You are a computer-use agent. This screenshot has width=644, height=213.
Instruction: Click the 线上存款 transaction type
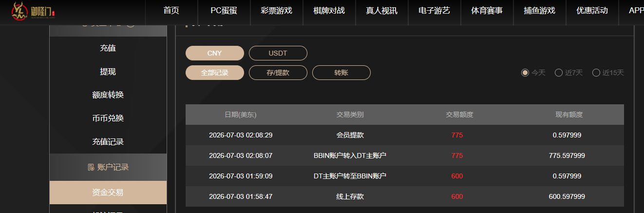pyautogui.click(x=350, y=196)
